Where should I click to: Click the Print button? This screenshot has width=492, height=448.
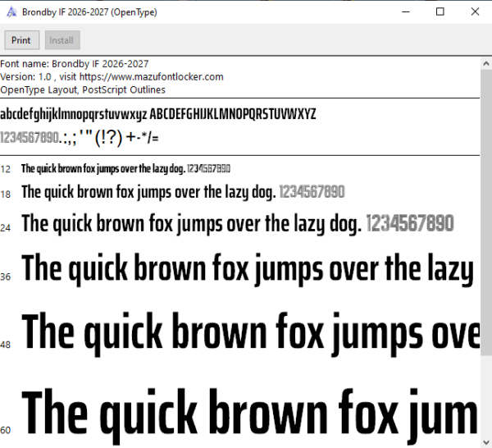[x=22, y=40]
